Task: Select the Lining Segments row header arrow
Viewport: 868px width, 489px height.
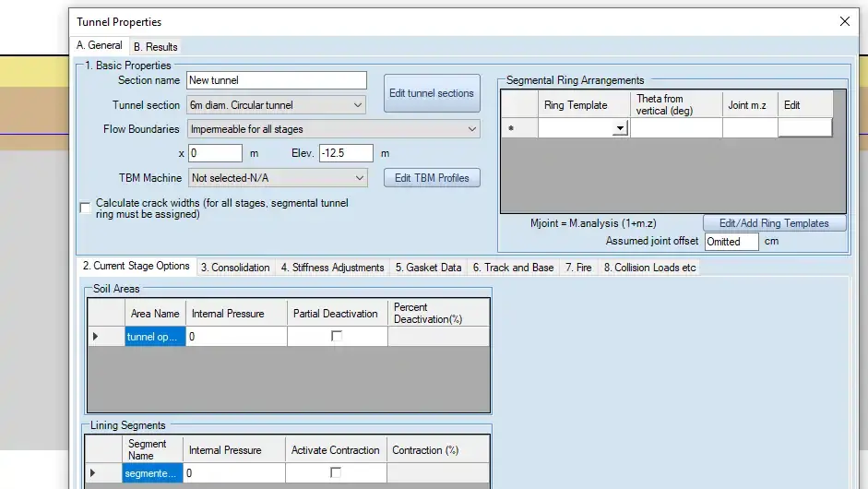Action: 103,473
